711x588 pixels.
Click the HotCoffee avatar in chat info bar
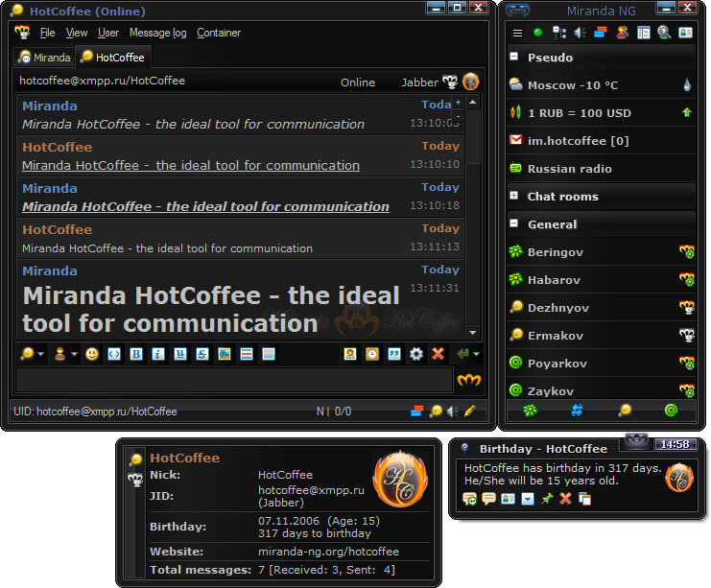(x=470, y=82)
